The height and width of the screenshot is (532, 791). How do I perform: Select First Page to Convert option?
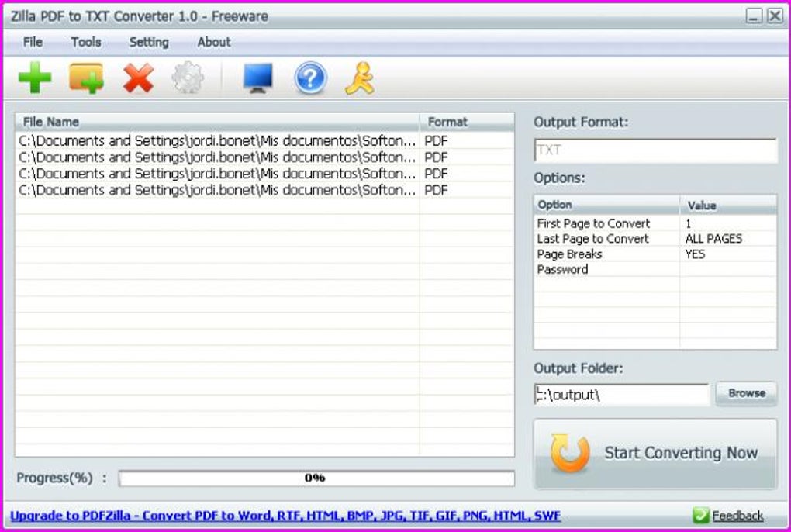tap(593, 223)
